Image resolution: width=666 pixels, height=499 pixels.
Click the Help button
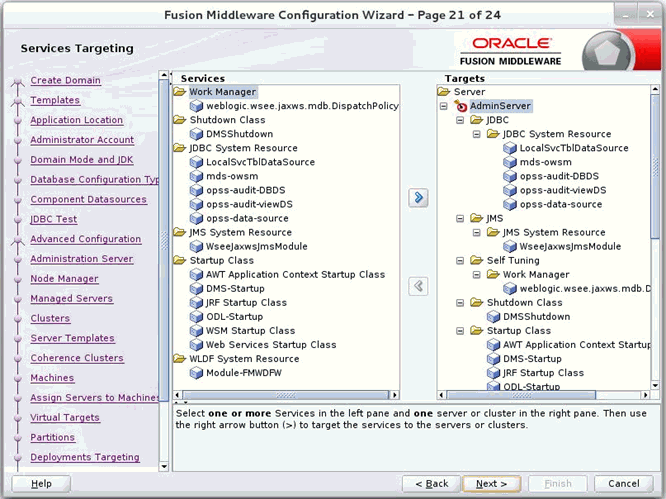pos(41,484)
